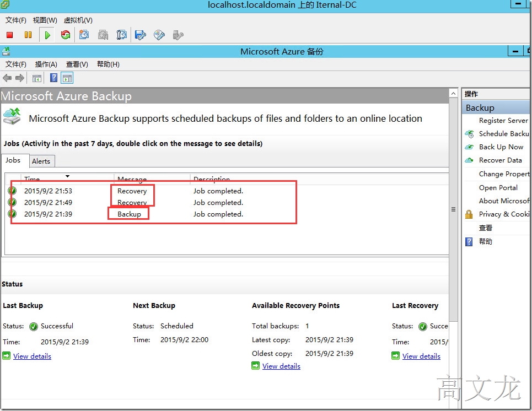Click the Recover Data cloud icon
Screen dimensions: 532x411
tap(469, 160)
